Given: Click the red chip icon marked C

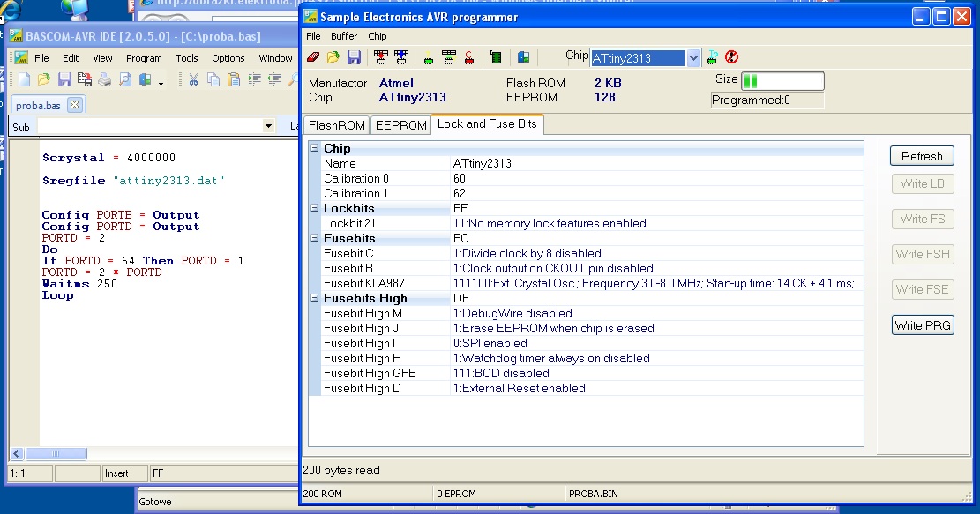Looking at the screenshot, I should (x=469, y=58).
